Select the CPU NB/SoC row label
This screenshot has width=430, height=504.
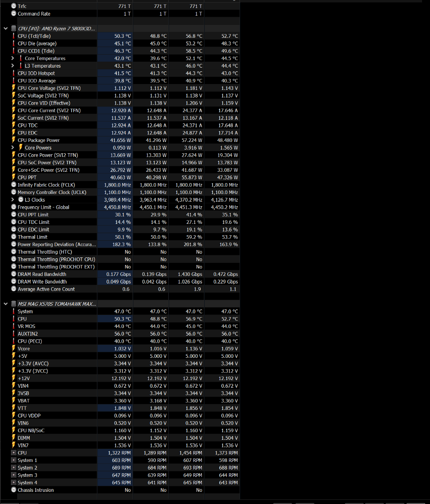pos(31,430)
